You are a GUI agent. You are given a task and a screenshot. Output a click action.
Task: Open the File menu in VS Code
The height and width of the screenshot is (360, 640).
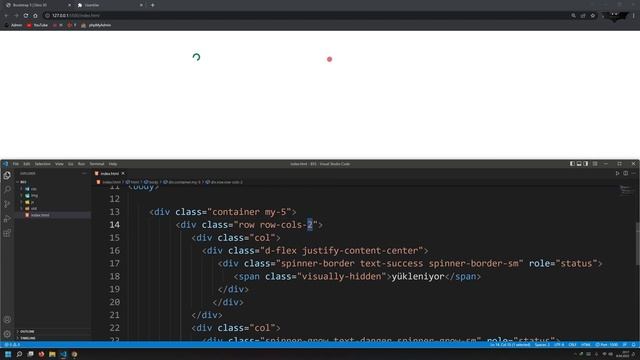16,164
